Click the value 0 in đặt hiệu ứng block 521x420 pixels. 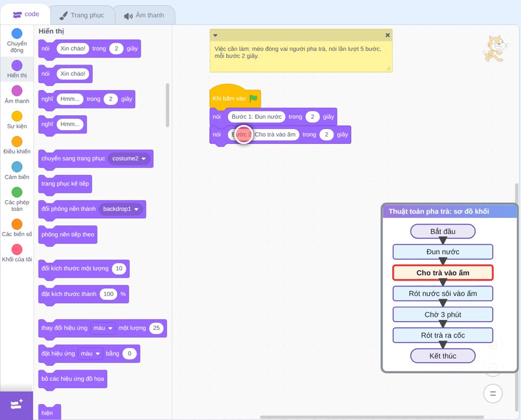coord(129,353)
